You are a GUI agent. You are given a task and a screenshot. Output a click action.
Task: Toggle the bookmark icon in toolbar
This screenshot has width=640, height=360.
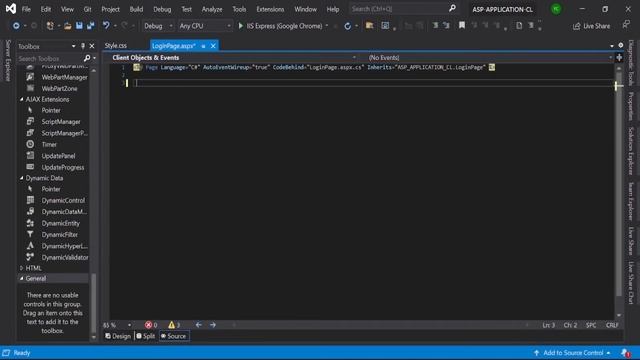click(x=462, y=26)
